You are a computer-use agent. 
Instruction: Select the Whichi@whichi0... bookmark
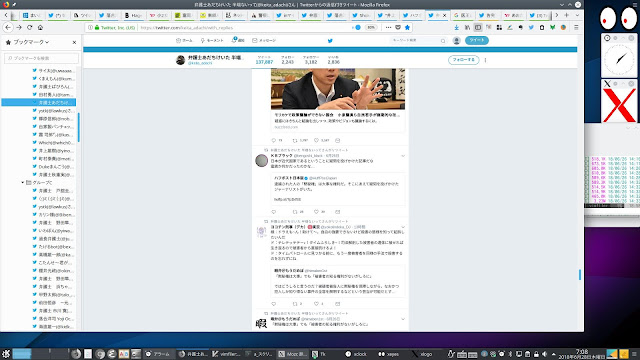[x=53, y=142]
